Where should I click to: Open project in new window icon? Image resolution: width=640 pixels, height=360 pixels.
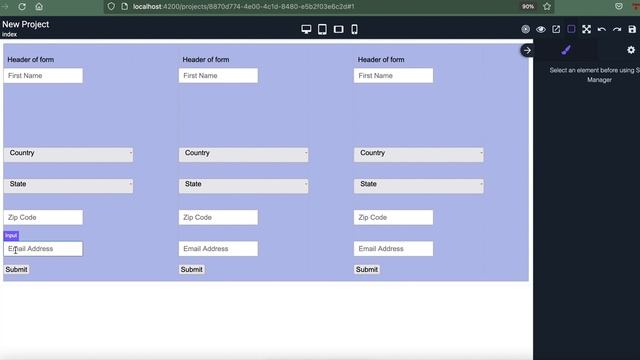pos(556,29)
